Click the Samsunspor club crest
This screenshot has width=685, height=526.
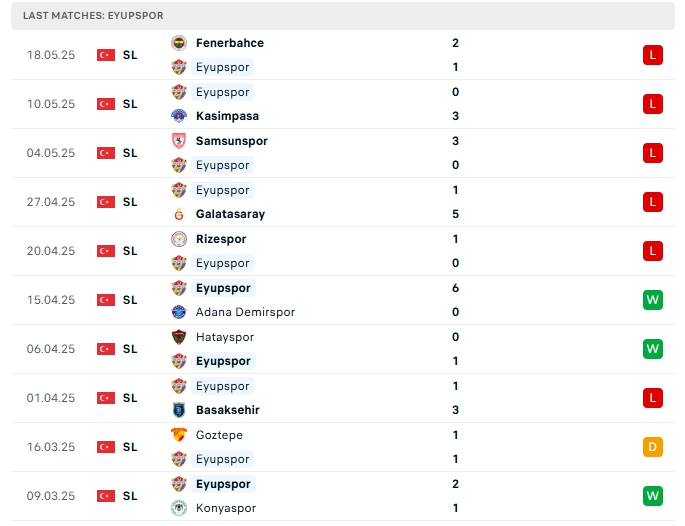click(x=179, y=141)
